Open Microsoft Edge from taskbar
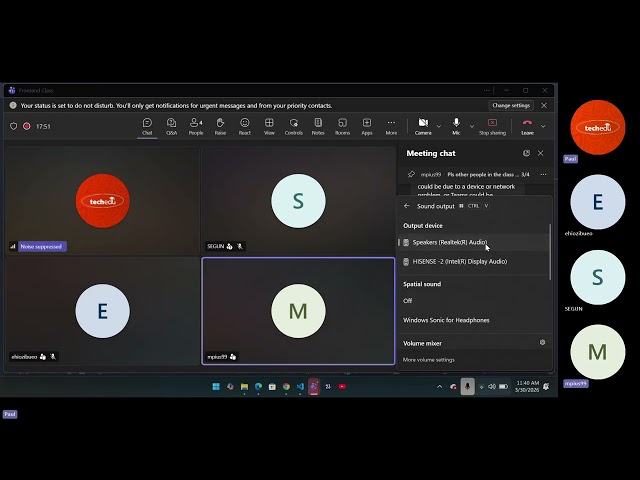This screenshot has height=480, width=640. [x=258, y=387]
